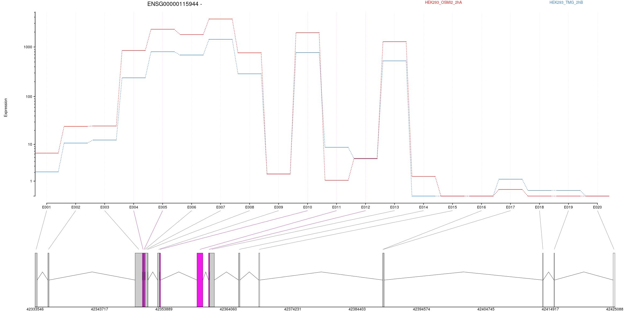Select exon label E008
Screen dimensions: 644x322
click(x=250, y=207)
